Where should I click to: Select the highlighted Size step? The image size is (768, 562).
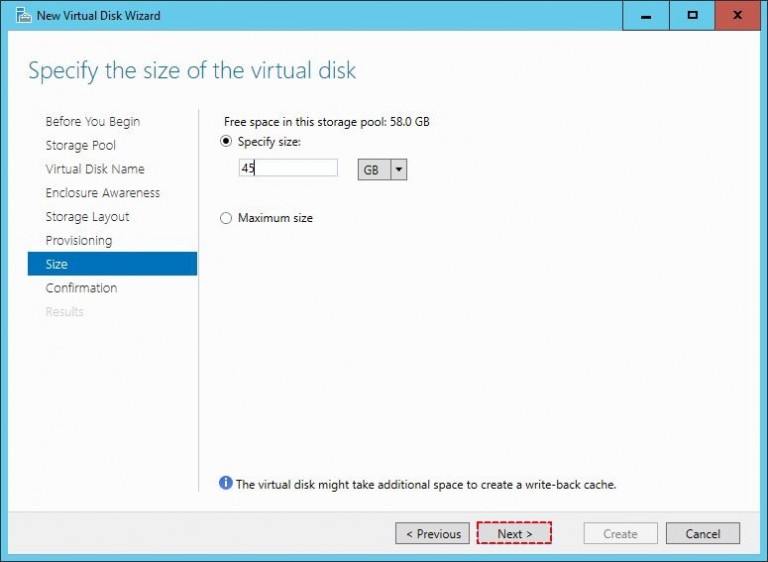click(112, 264)
